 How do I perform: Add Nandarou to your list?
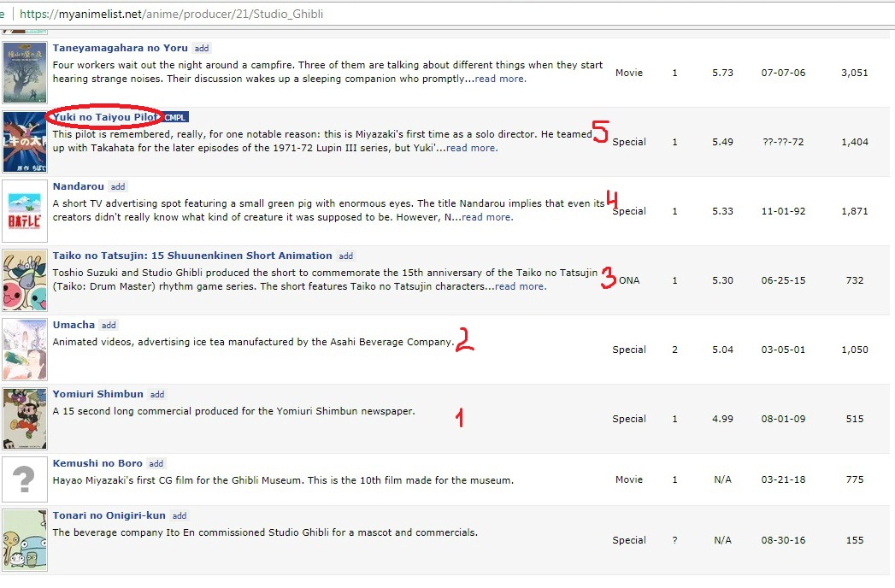pyautogui.click(x=118, y=186)
